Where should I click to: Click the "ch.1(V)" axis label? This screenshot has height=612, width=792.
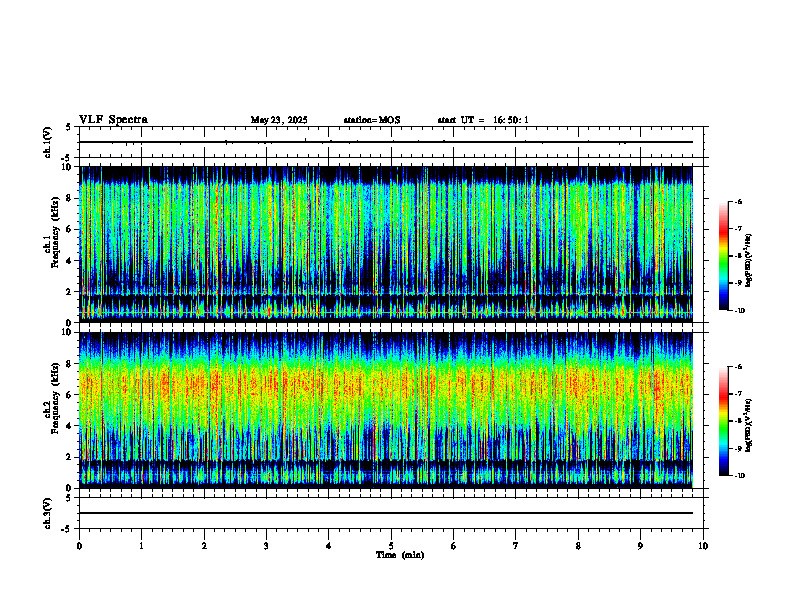pos(48,142)
